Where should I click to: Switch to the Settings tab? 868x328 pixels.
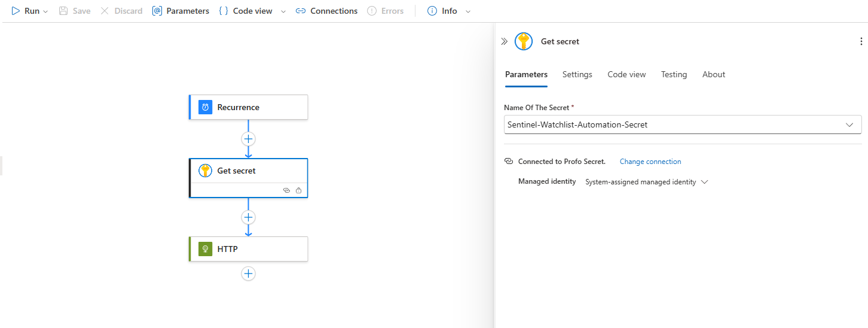(577, 74)
